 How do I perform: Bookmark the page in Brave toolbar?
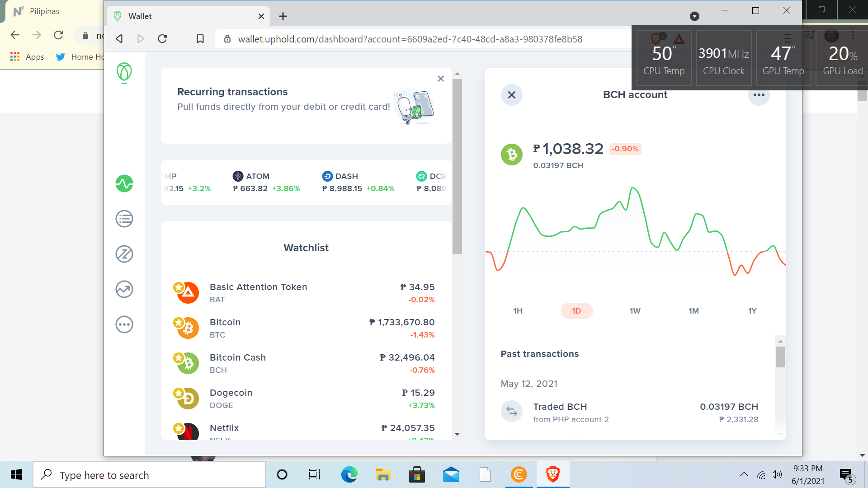click(200, 39)
